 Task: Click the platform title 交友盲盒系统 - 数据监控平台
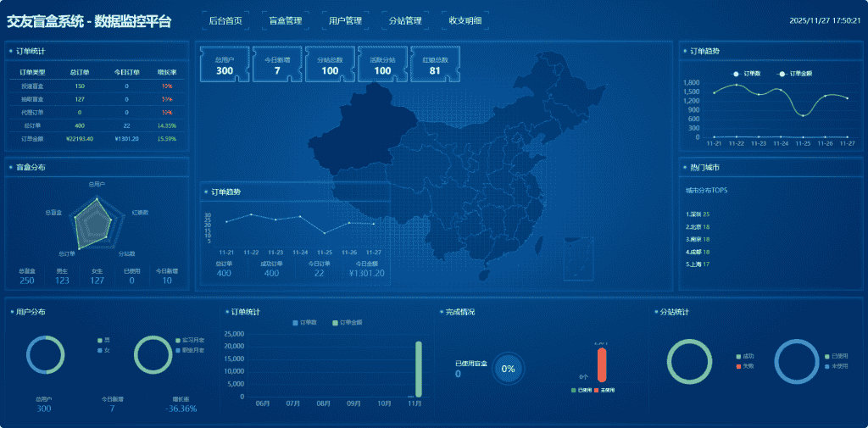tap(89, 21)
